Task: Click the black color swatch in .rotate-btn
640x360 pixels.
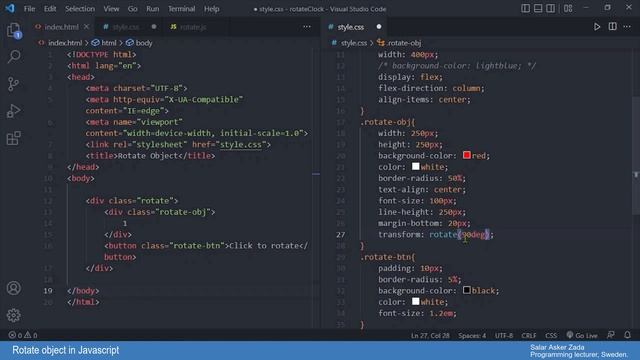Action: 467,290
